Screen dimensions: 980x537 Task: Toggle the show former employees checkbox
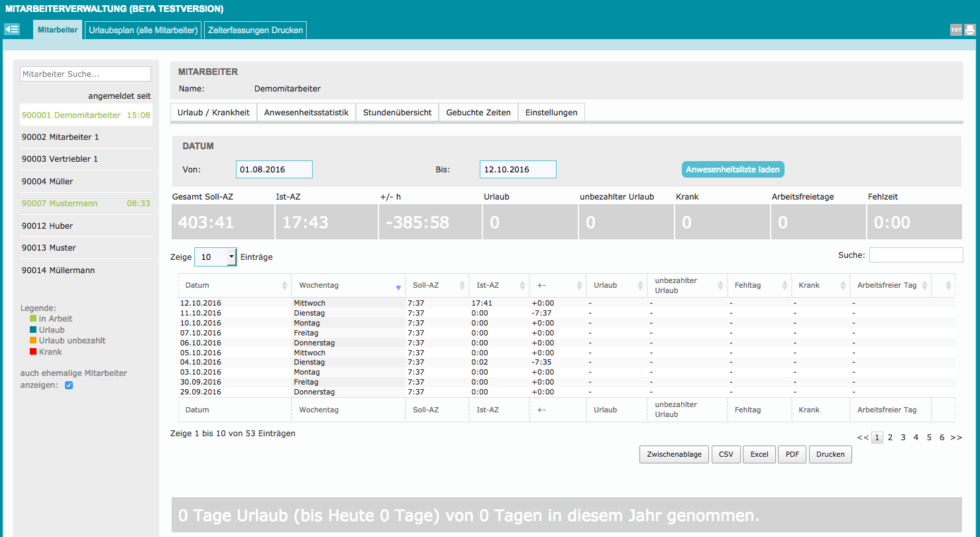coord(69,385)
